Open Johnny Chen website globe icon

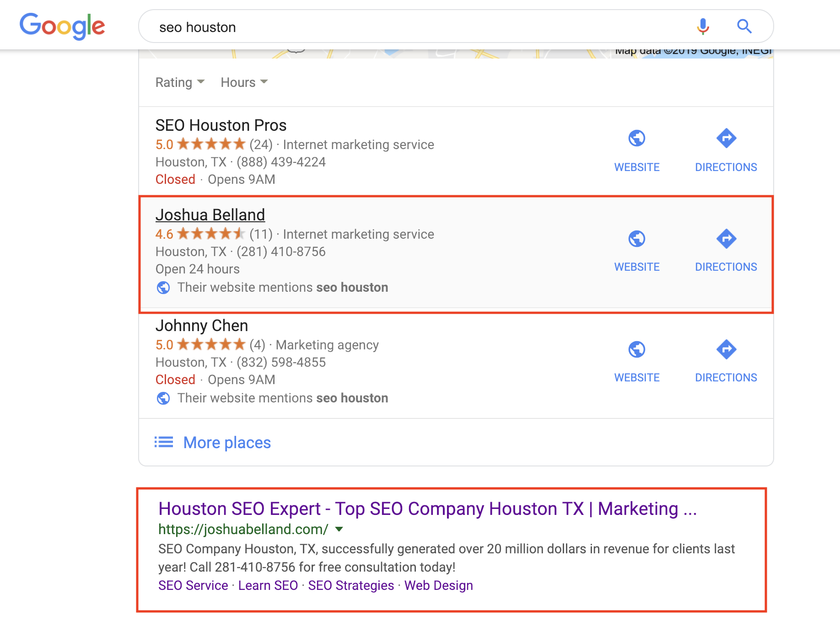[636, 349]
